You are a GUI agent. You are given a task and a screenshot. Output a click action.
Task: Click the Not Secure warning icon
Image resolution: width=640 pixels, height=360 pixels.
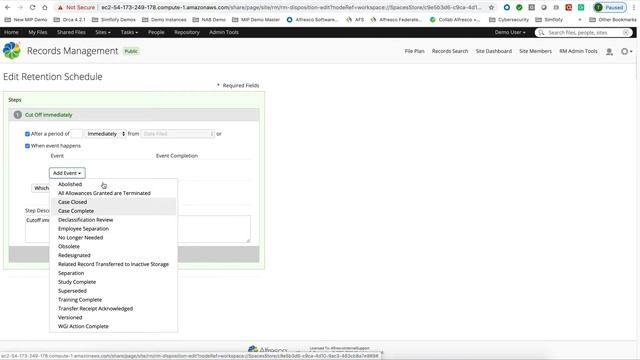60,7
